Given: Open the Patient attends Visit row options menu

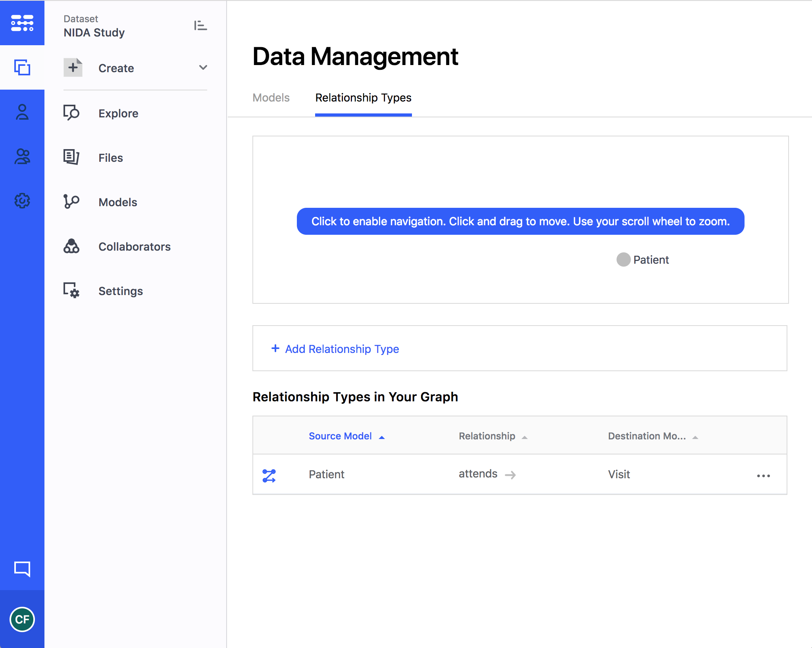Looking at the screenshot, I should click(x=763, y=475).
